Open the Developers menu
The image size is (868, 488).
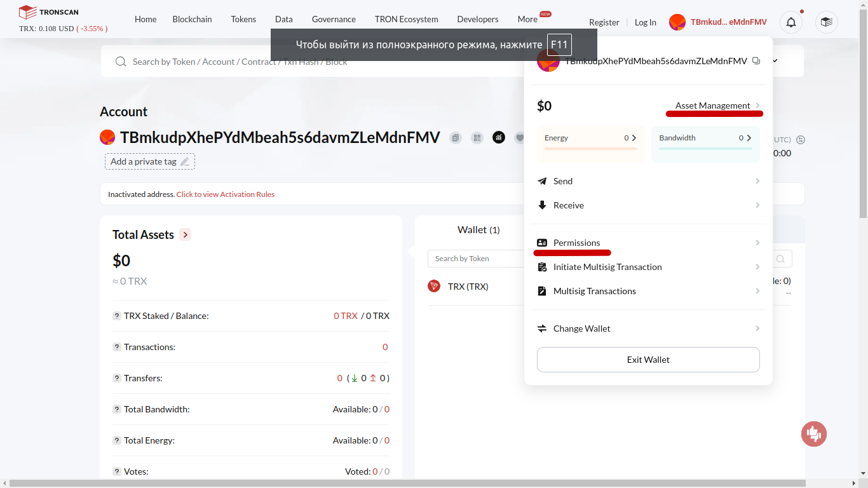click(x=478, y=19)
